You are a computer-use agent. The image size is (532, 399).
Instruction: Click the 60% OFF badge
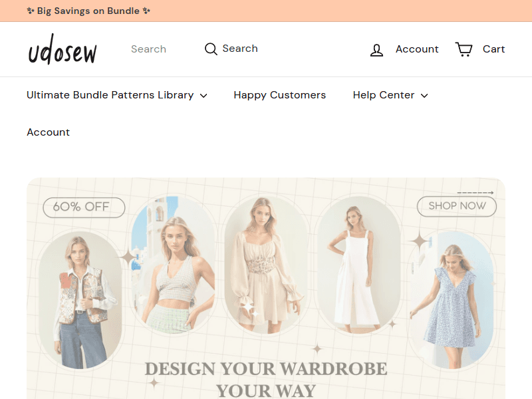click(84, 207)
